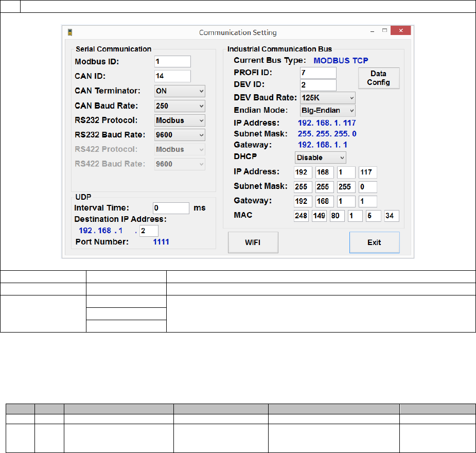
Task: Open the DHCP Disable dropdown
Action: click(320, 158)
